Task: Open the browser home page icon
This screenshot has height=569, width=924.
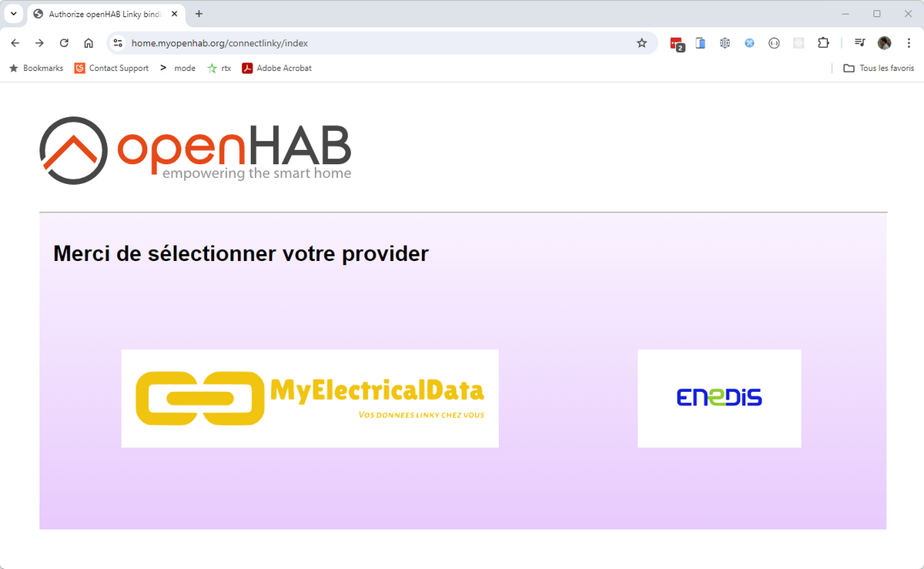Action: point(89,43)
